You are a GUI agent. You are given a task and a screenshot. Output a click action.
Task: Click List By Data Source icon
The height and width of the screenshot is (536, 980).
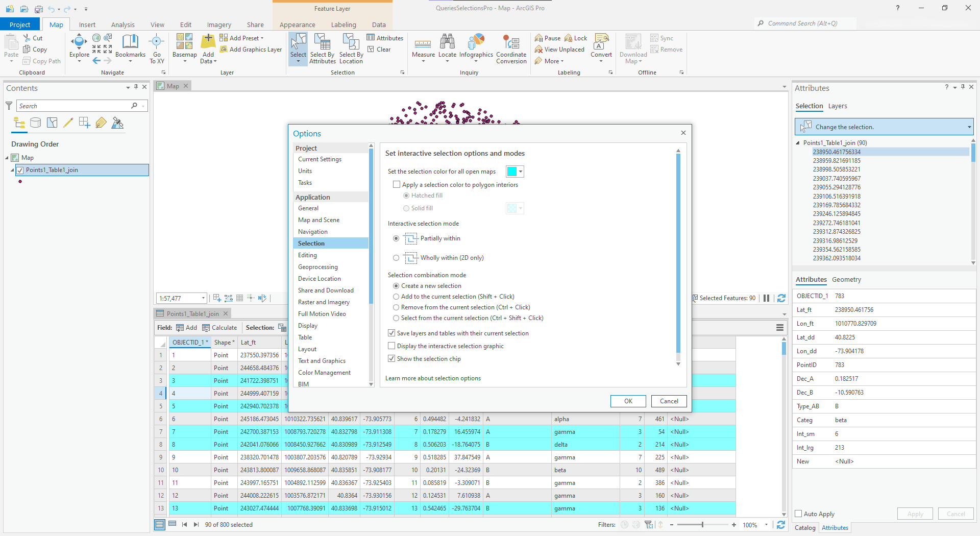pyautogui.click(x=36, y=123)
